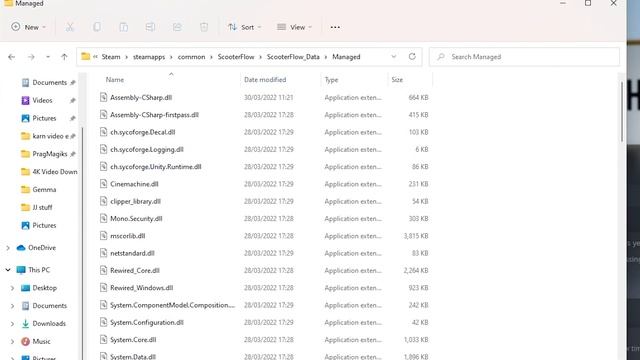Click the Delete trash icon in toolbar
Screen dimensions: 640x360
(204, 27)
